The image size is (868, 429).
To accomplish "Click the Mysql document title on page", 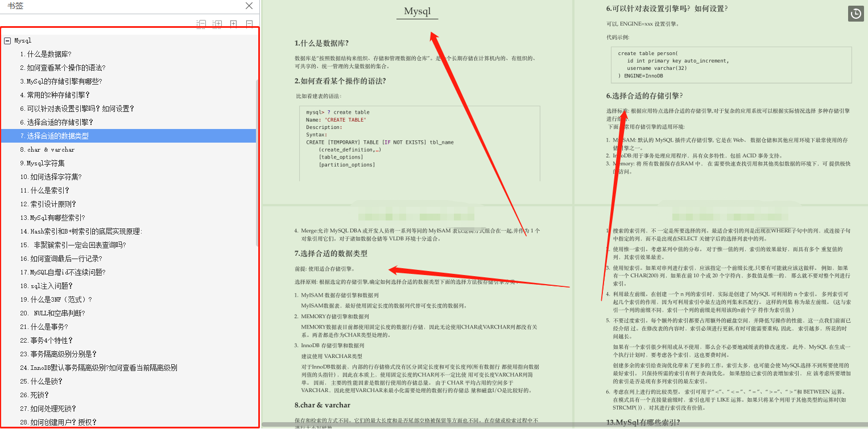I will click(418, 11).
